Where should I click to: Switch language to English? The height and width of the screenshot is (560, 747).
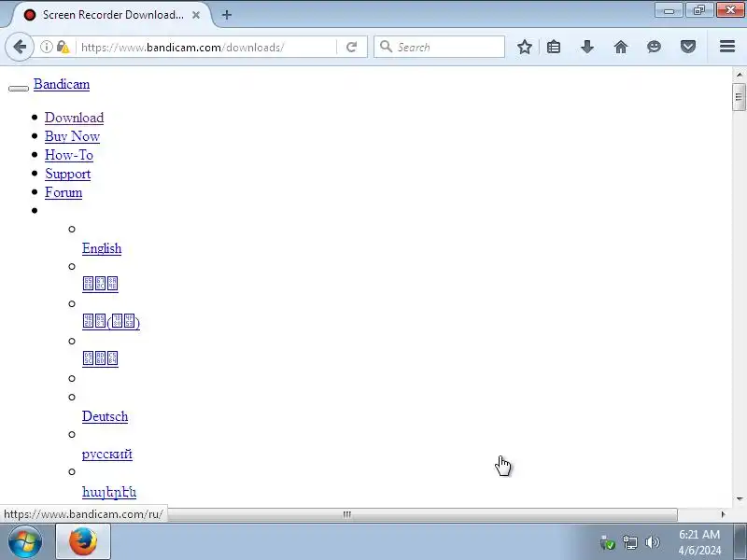pyautogui.click(x=102, y=248)
